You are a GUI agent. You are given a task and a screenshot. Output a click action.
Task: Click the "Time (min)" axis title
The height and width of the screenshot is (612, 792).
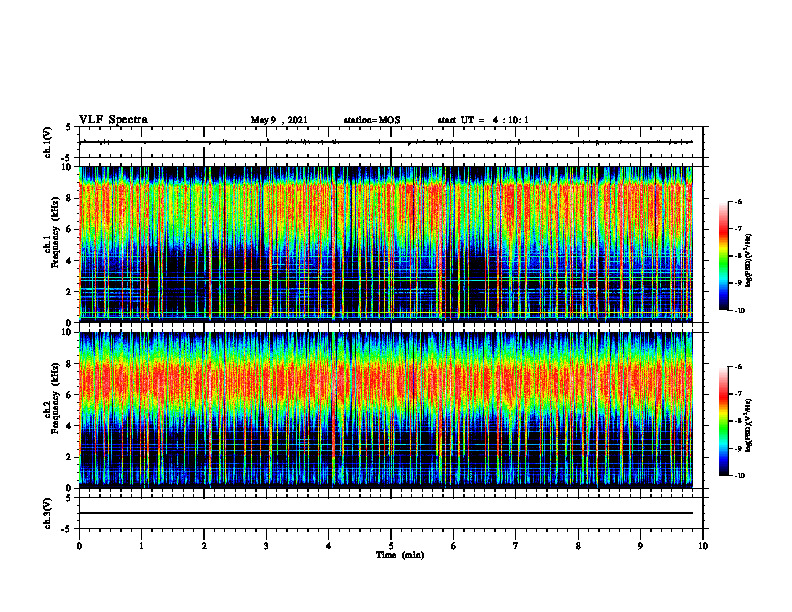point(400,555)
